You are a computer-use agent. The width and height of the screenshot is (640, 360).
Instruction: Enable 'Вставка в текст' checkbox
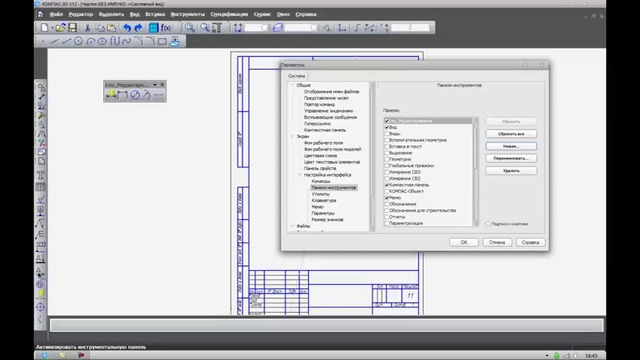pyautogui.click(x=387, y=147)
